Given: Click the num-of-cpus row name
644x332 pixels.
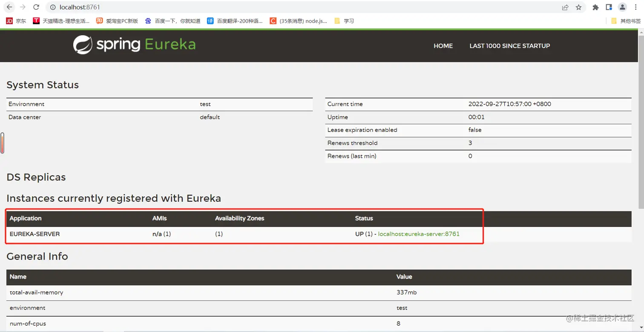Looking at the screenshot, I should point(28,323).
